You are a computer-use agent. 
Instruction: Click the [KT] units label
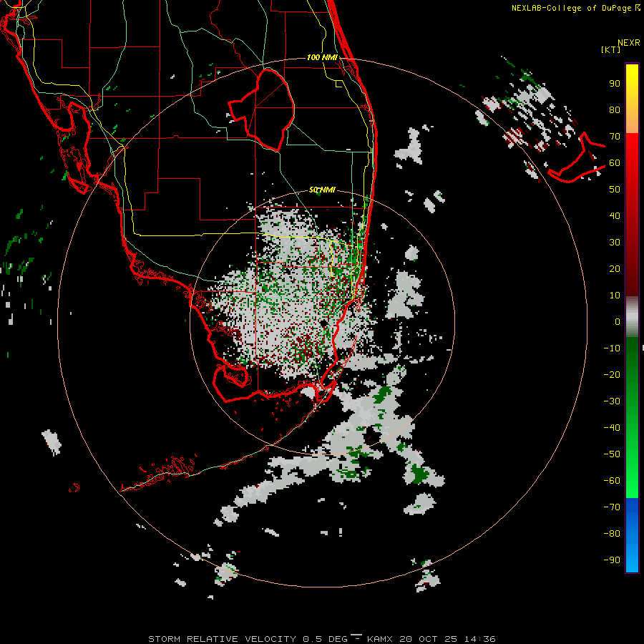point(610,49)
